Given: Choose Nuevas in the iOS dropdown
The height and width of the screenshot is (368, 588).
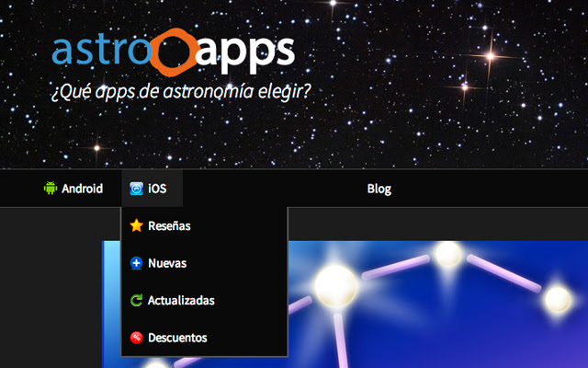Looking at the screenshot, I should click(x=204, y=263).
